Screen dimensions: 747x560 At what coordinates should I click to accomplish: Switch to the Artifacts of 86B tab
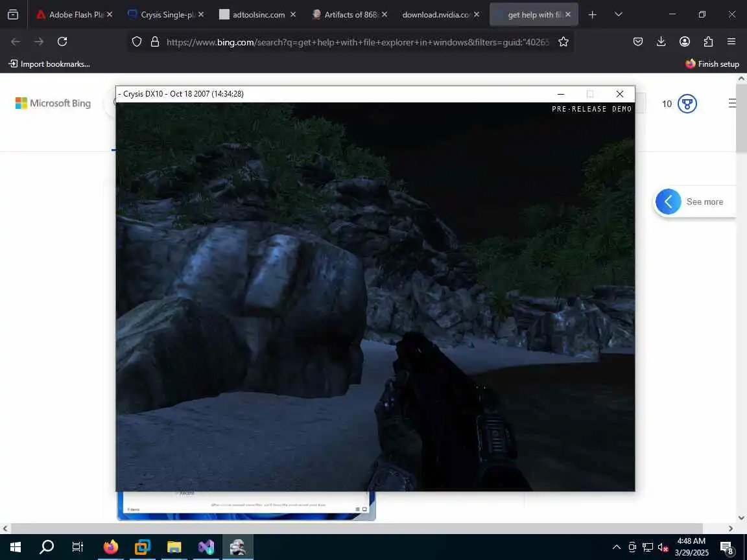click(x=350, y=15)
